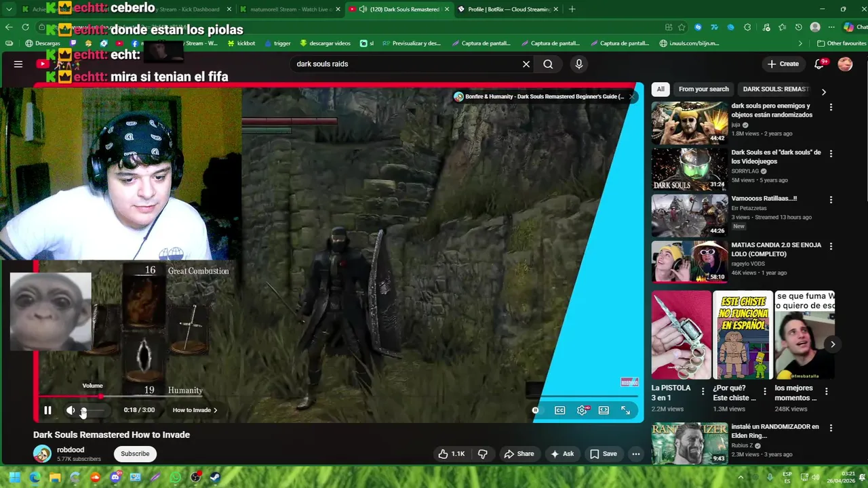
Task: Run the search with the magnifier button
Action: [548, 64]
